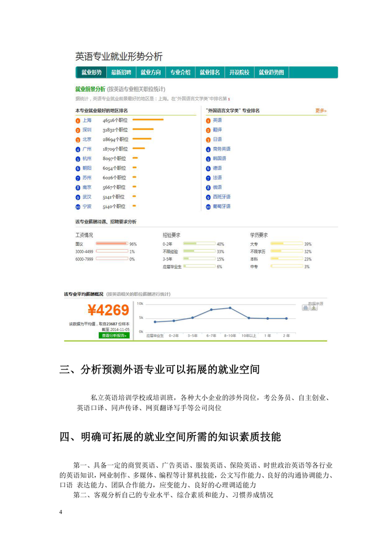Click the 更多 link in major ranking

(x=321, y=111)
